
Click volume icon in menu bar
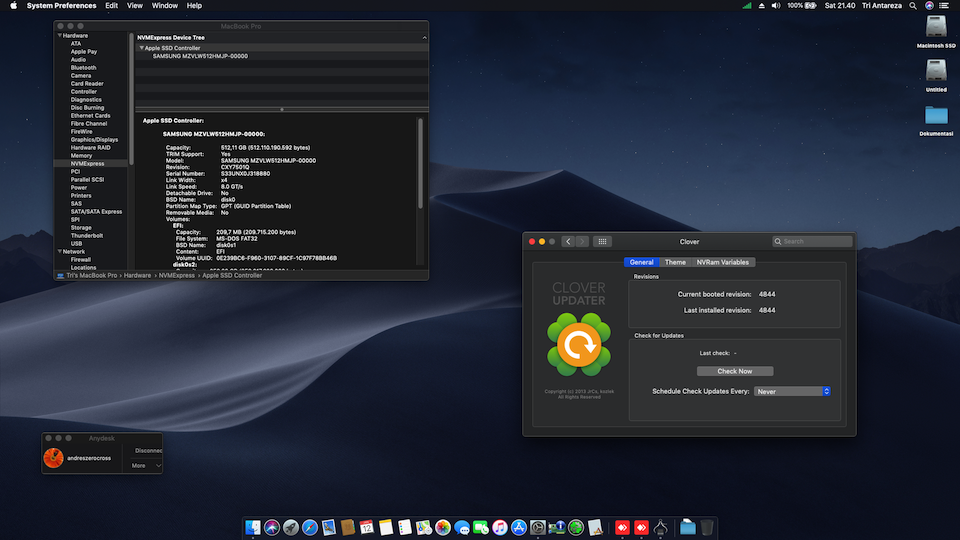[x=776, y=6]
